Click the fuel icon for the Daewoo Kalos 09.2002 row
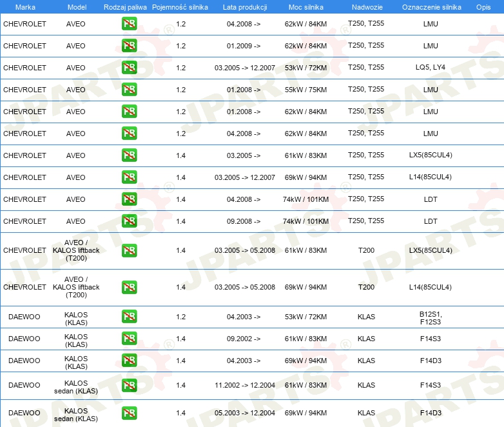The height and width of the screenshot is (427, 504). coord(129,339)
